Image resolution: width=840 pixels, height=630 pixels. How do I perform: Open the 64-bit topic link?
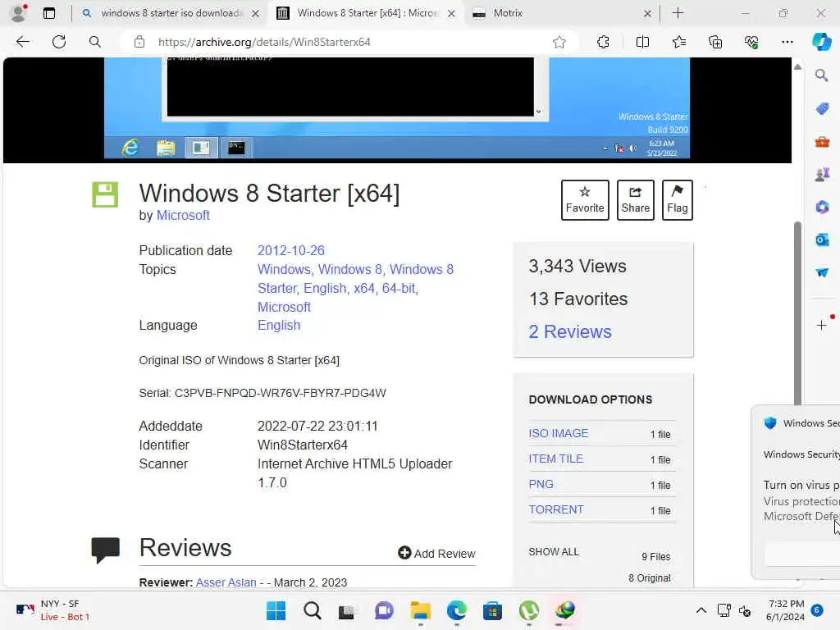[398, 288]
